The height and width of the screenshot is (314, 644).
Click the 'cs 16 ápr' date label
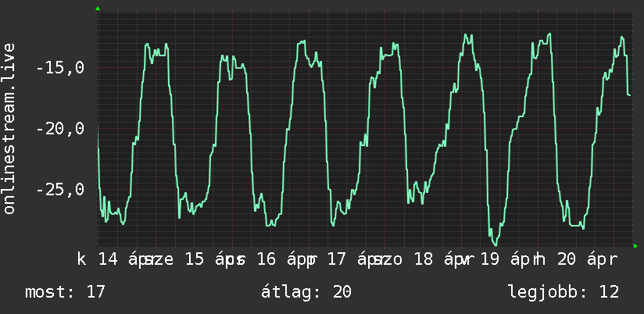[x=272, y=259]
